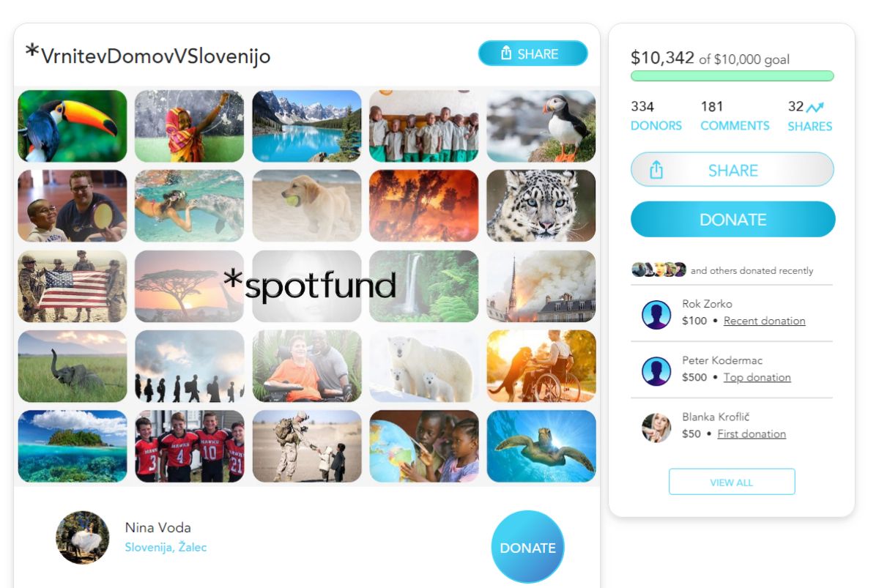
Task: Click the trending arrow icon next to 32 shares
Action: (815, 108)
